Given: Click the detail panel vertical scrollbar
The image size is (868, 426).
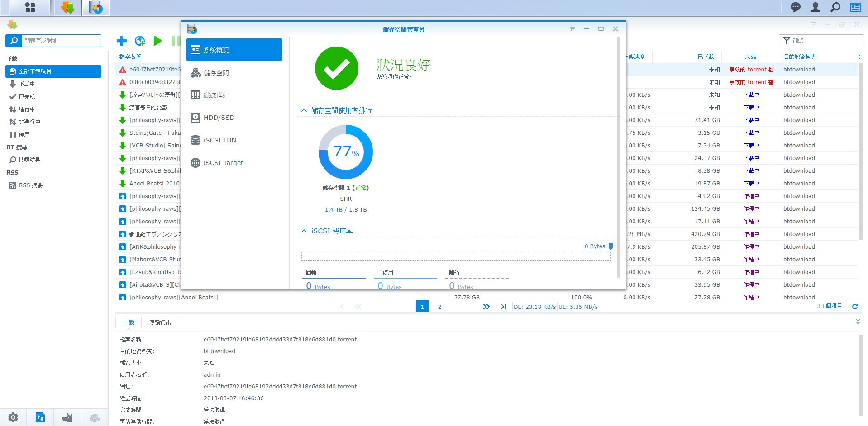Looking at the screenshot, I should coord(861,375).
